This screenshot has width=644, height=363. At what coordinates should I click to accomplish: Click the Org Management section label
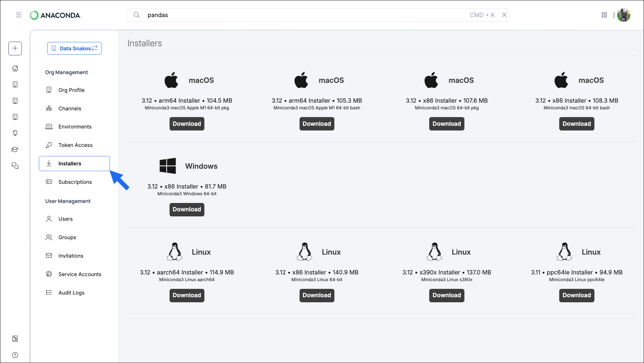(x=66, y=72)
